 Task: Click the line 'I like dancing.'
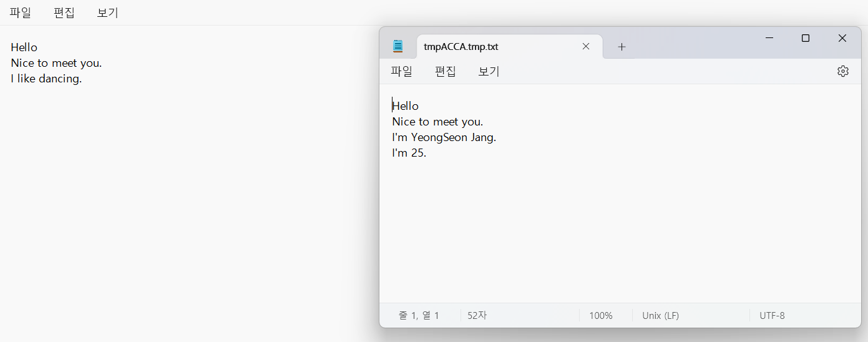pyautogui.click(x=46, y=79)
